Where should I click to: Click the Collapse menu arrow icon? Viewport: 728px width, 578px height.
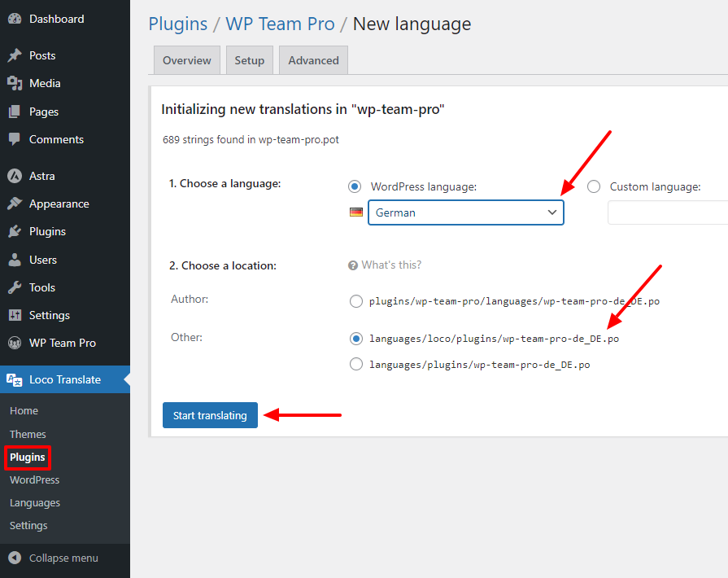click(x=15, y=558)
